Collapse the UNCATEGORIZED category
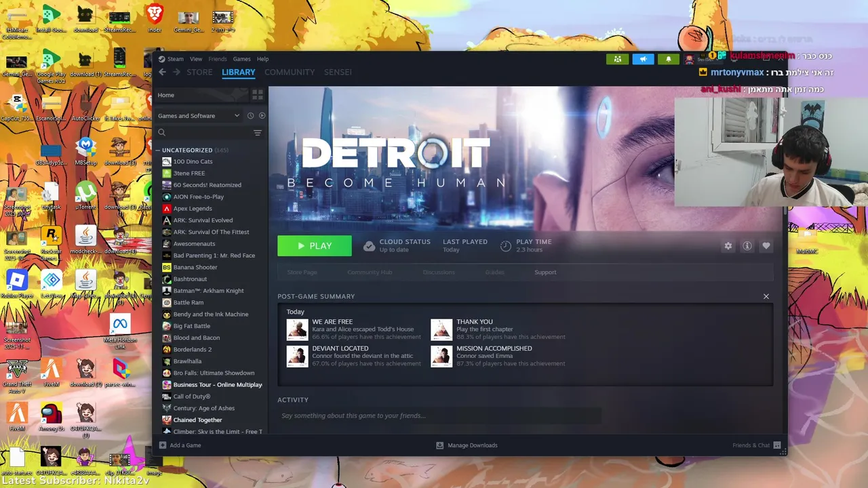Screen dimensions: 868x488 click(157, 150)
